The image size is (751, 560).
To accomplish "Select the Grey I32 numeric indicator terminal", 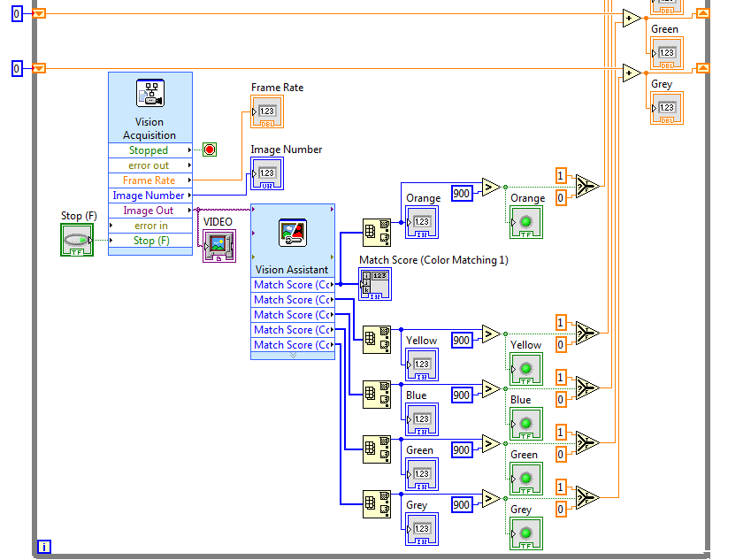I will (x=421, y=529).
